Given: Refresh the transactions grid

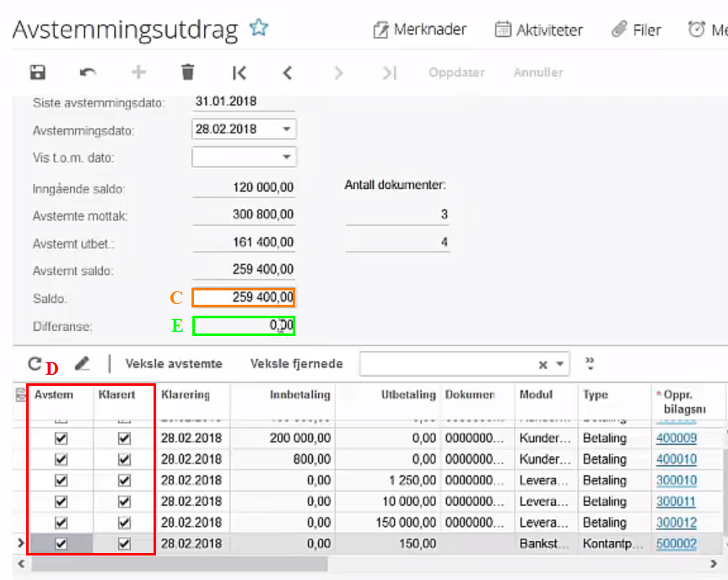Looking at the screenshot, I should (35, 363).
